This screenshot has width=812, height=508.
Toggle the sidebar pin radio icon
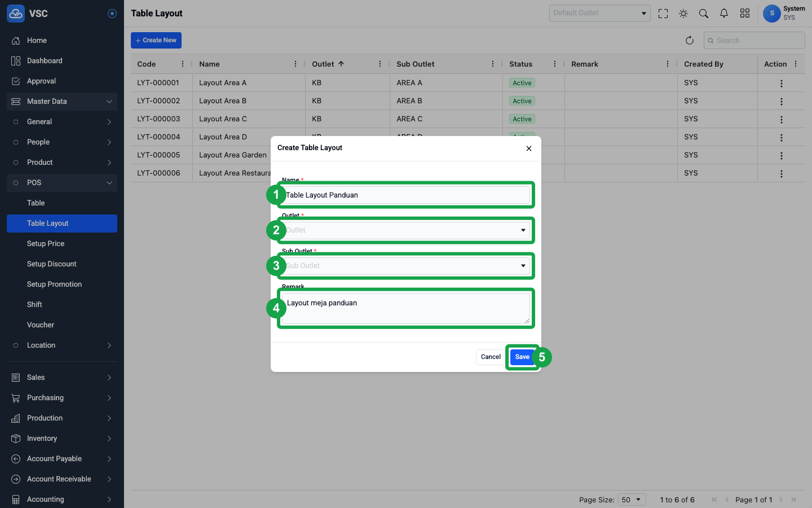[112, 14]
